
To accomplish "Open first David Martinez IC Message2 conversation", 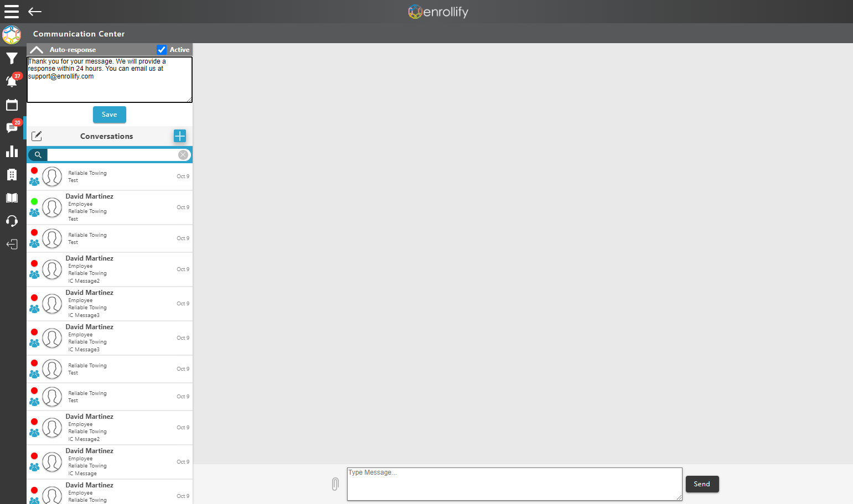I will coord(110,269).
